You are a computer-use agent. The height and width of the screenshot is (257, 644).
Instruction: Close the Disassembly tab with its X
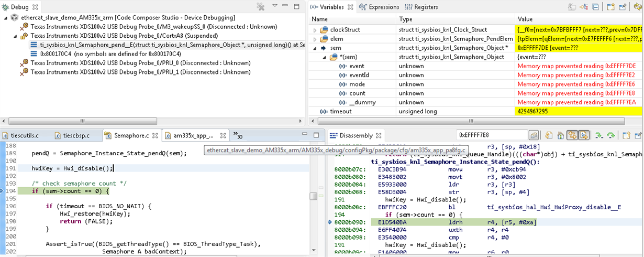click(x=379, y=135)
